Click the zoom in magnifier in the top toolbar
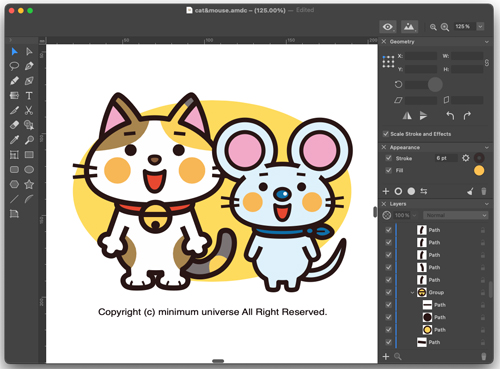500x369 pixels. (445, 27)
